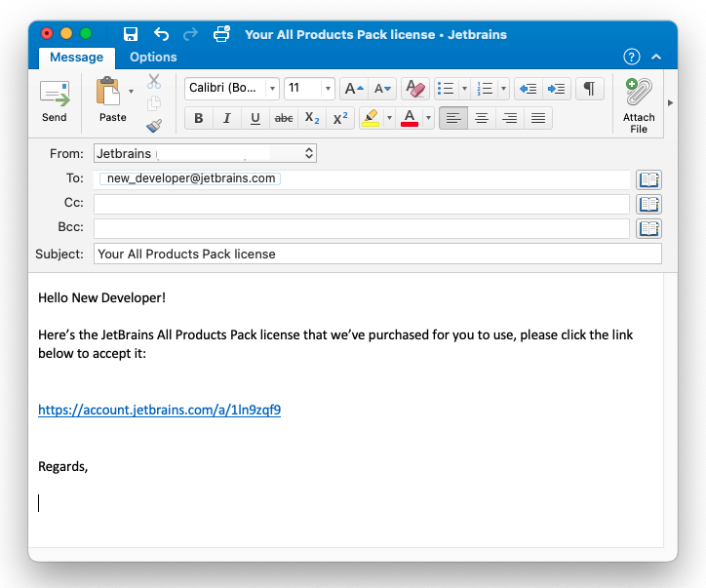This screenshot has width=706, height=588.
Task: Click the Decrease Indent icon
Action: coord(529,89)
